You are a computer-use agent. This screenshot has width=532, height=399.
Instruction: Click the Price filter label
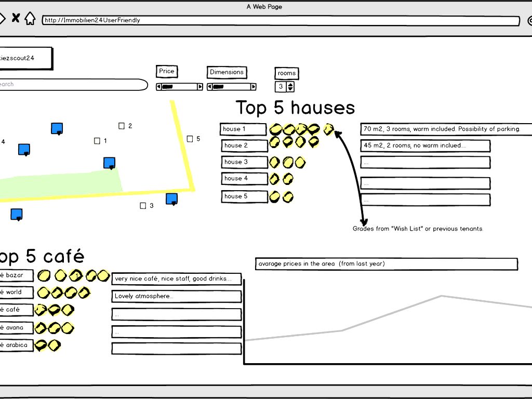tap(167, 71)
